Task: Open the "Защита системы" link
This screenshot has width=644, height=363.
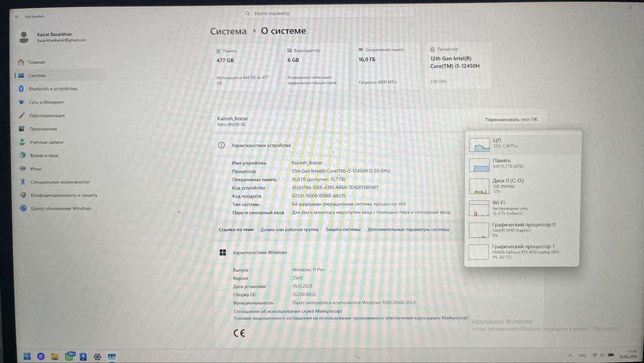Action: (x=343, y=230)
